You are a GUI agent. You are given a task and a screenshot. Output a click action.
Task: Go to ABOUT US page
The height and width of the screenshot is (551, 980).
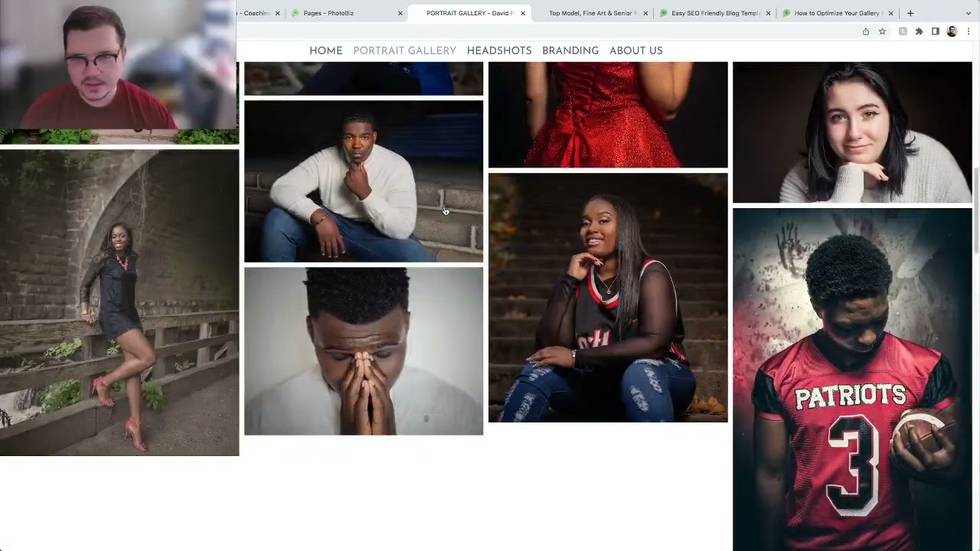coord(636,51)
